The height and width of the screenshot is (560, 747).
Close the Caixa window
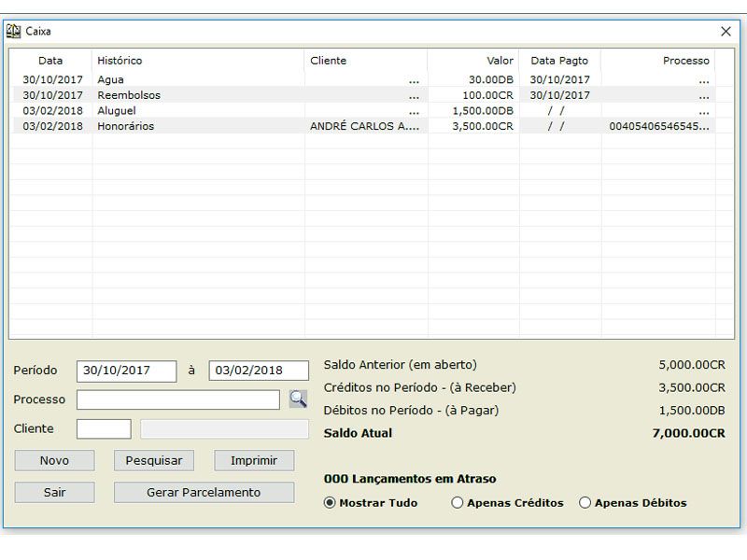point(726,31)
